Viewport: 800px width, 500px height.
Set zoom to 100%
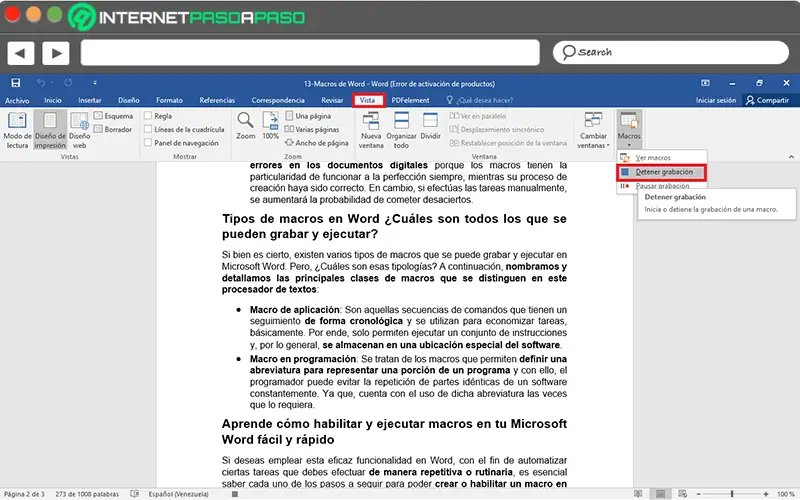[x=270, y=126]
